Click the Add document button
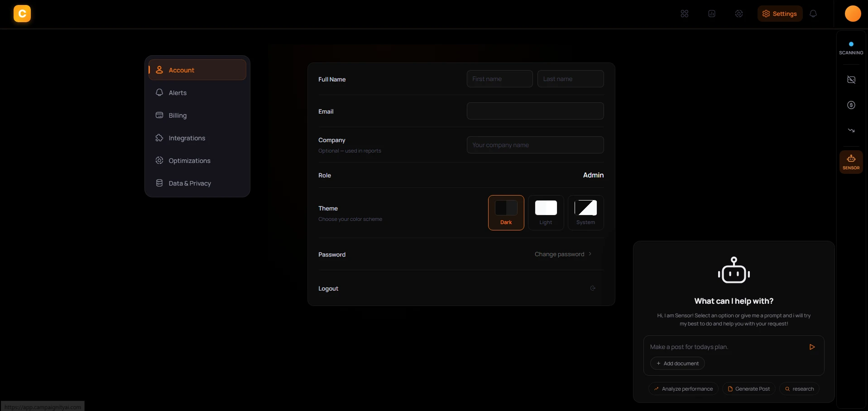Screen dimensions: 868x411 coord(677,363)
